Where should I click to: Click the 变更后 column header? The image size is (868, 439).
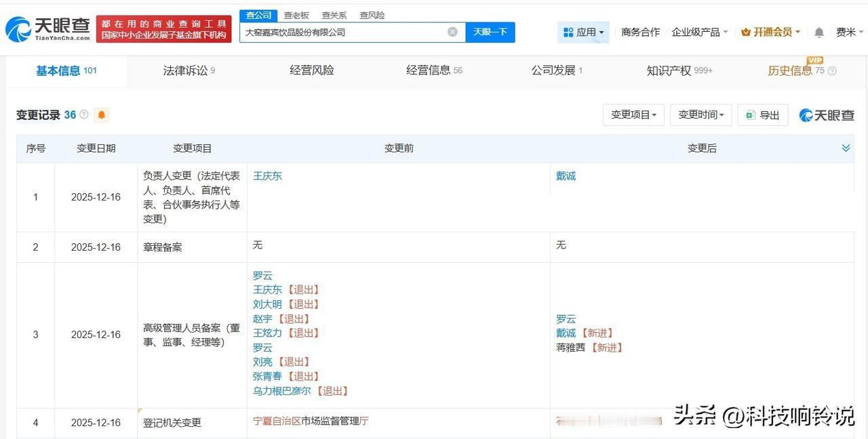[702, 148]
